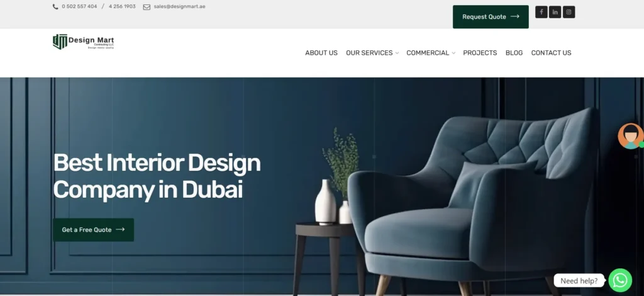Click the phone icon in top bar
This screenshot has width=644, height=296.
pos(55,6)
